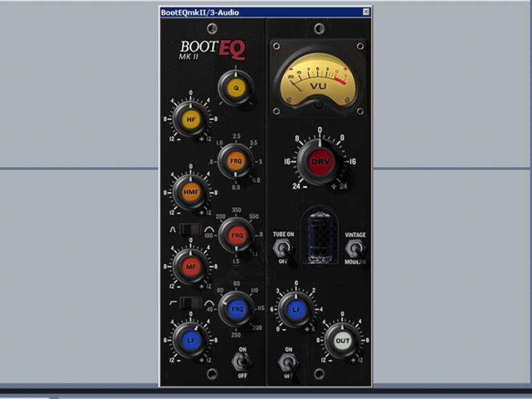
Task: Click the orange FRQ knob near 2.5
Action: pos(236,161)
